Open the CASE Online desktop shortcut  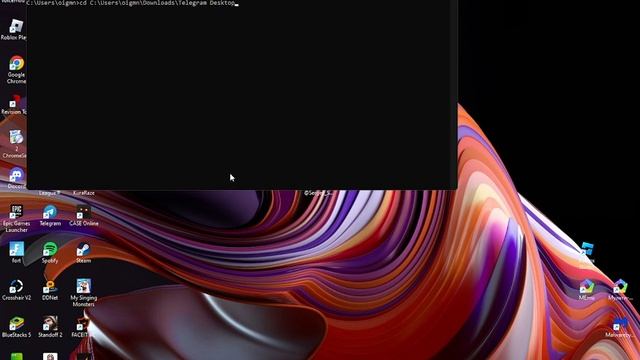(x=84, y=216)
